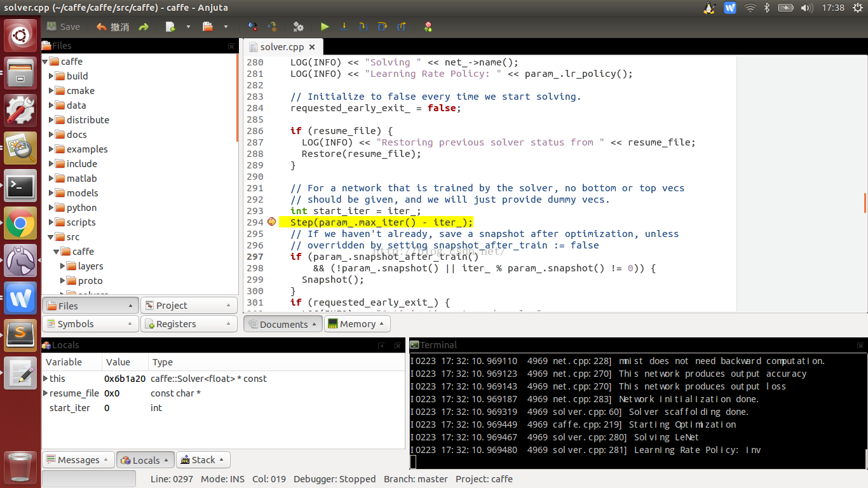Click the Redo green arrow icon
This screenshot has width=868, height=488.
click(144, 27)
